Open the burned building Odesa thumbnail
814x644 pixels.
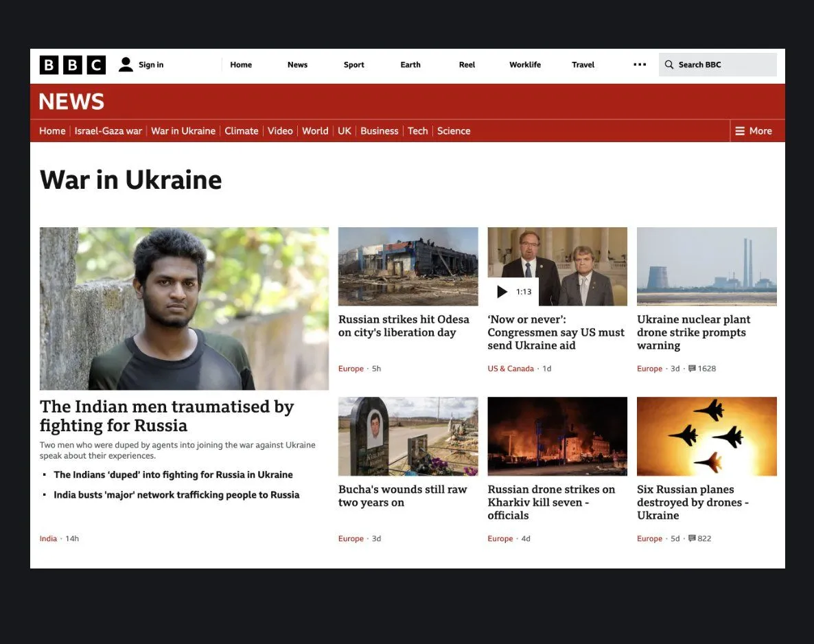(408, 266)
